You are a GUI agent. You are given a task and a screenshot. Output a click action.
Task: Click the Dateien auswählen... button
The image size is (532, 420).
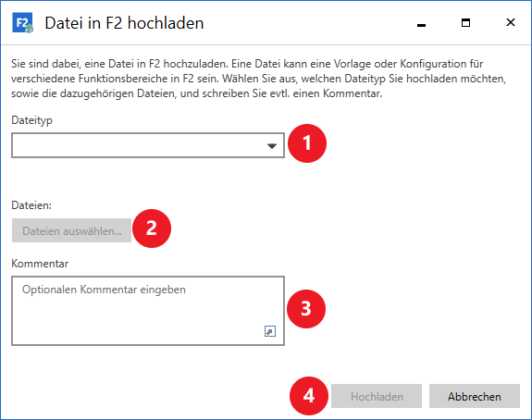click(71, 230)
